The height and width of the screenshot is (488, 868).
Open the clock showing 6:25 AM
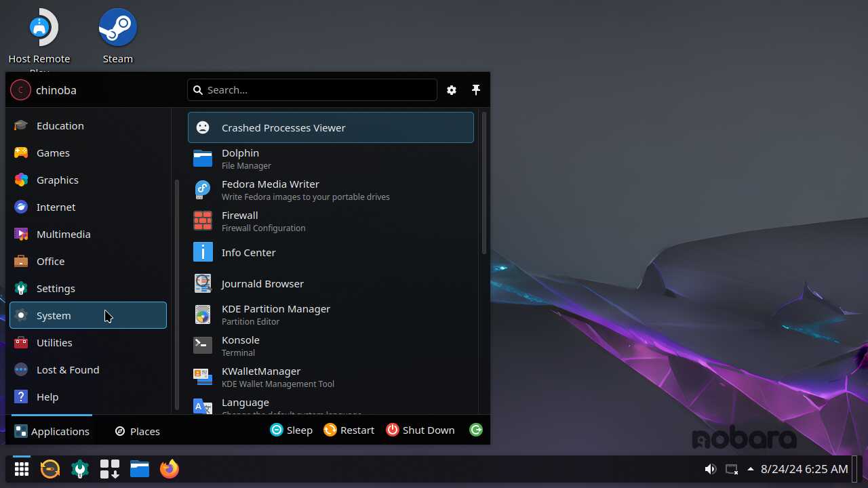tap(804, 469)
